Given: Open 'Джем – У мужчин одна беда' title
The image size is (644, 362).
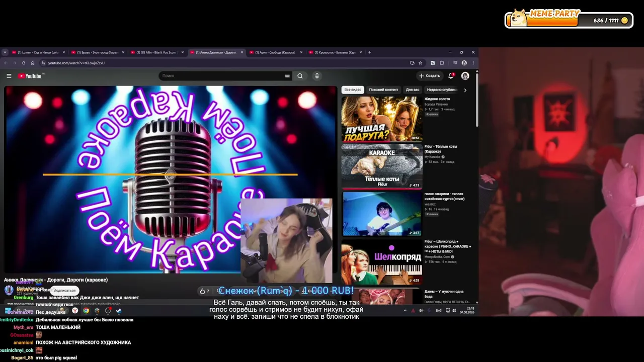Looking at the screenshot, I should 444,294.
